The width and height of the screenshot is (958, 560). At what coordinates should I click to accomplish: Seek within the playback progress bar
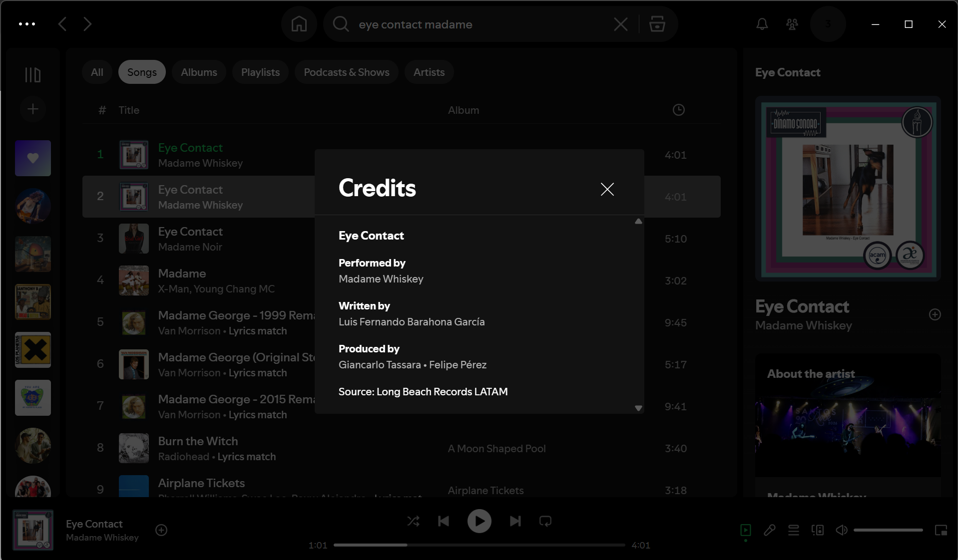(479, 545)
